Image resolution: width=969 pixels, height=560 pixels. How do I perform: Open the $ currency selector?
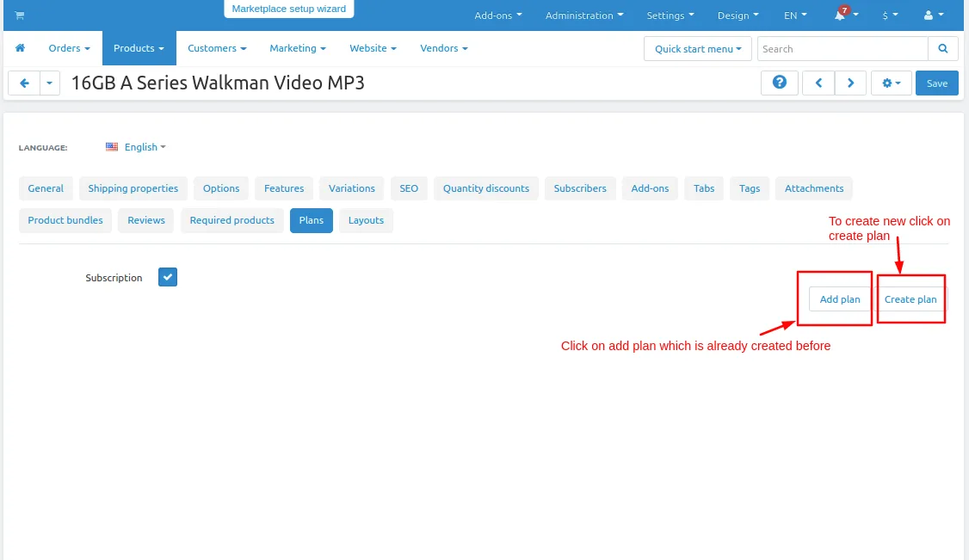tap(890, 15)
